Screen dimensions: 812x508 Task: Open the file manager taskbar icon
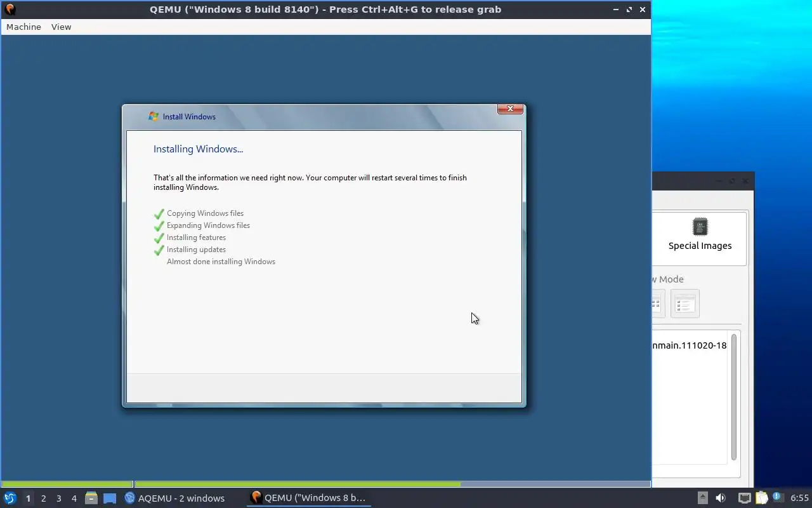coord(91,498)
